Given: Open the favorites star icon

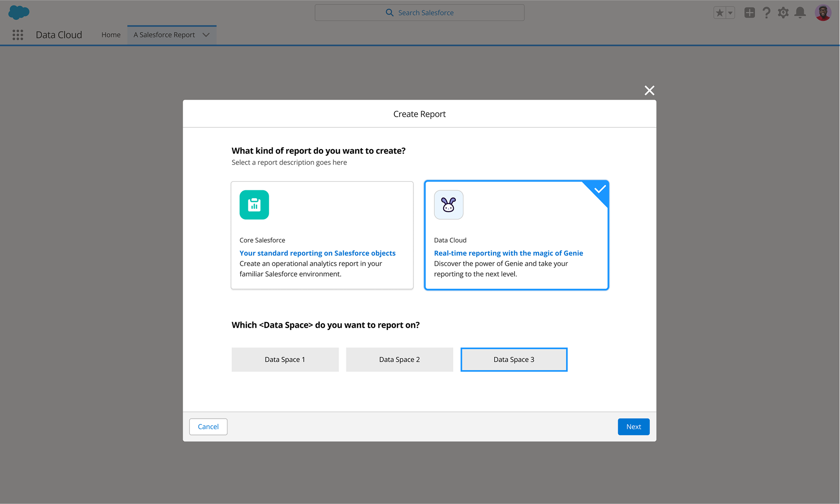Looking at the screenshot, I should click(x=720, y=13).
